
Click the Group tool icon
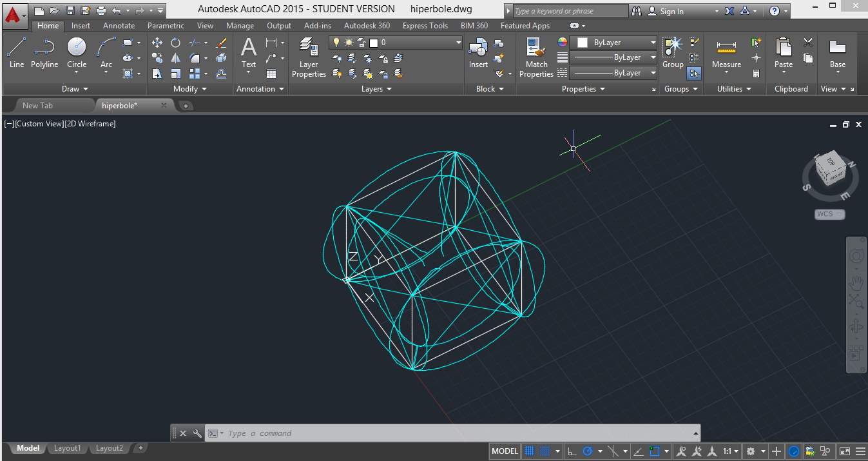pyautogui.click(x=673, y=52)
